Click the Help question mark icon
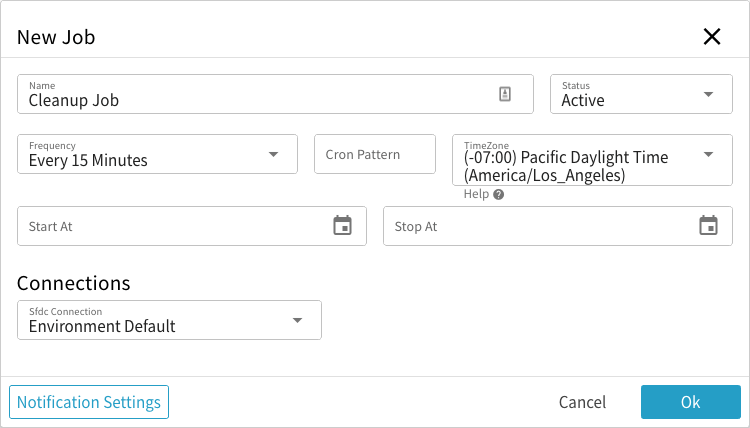The width and height of the screenshot is (750, 428). pos(498,194)
